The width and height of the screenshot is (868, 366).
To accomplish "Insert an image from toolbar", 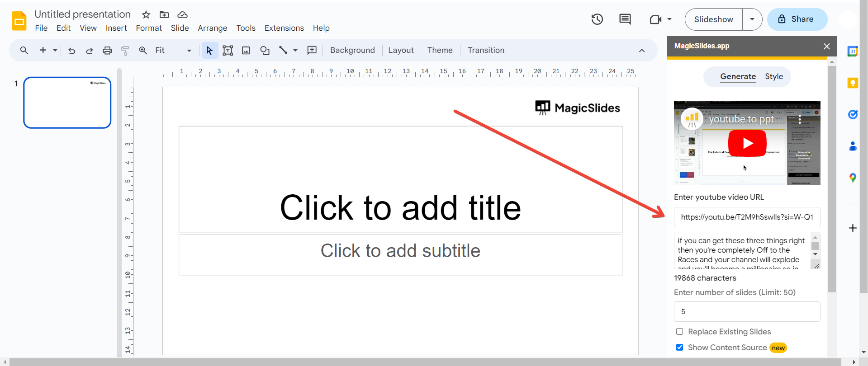I will (246, 50).
